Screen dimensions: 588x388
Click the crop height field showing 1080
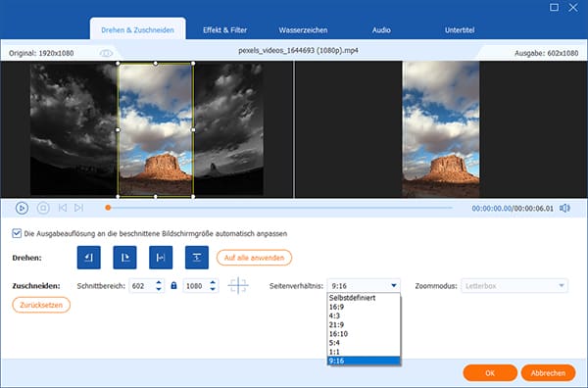pos(196,286)
